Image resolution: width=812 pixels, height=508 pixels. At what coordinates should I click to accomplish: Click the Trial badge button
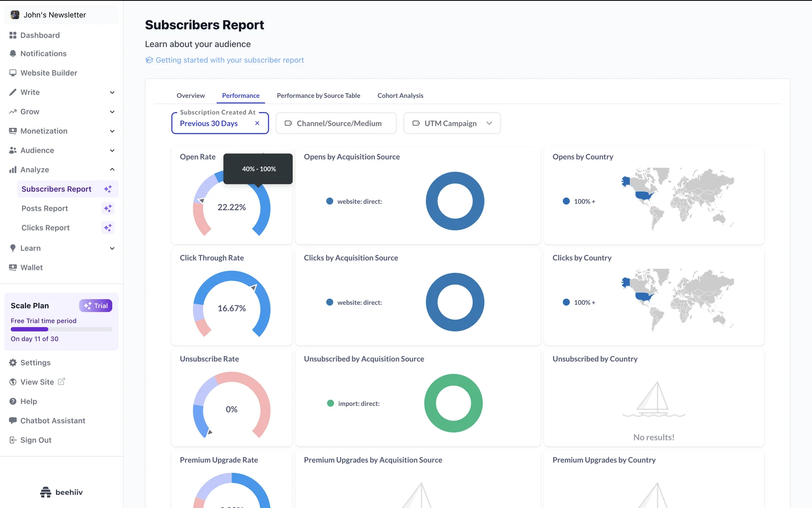[x=96, y=306]
